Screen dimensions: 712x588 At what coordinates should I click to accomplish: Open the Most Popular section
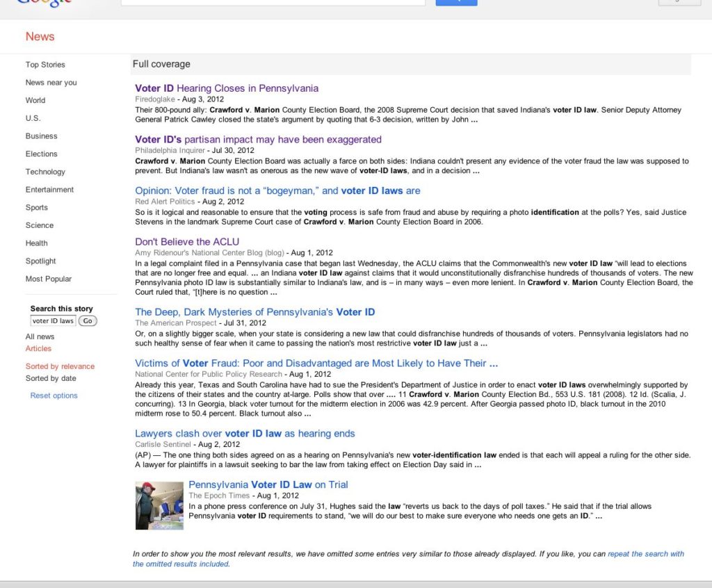[49, 279]
